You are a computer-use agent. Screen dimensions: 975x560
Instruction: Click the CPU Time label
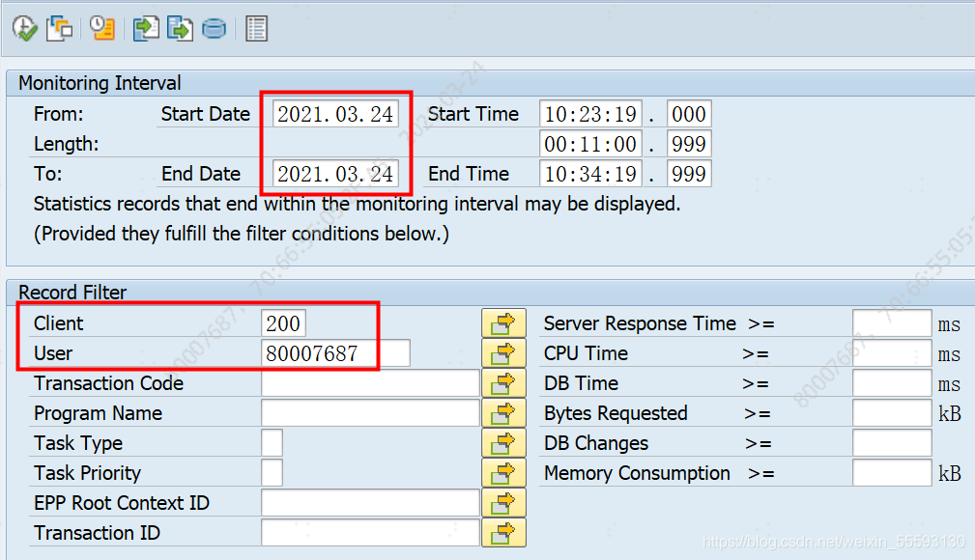586,353
